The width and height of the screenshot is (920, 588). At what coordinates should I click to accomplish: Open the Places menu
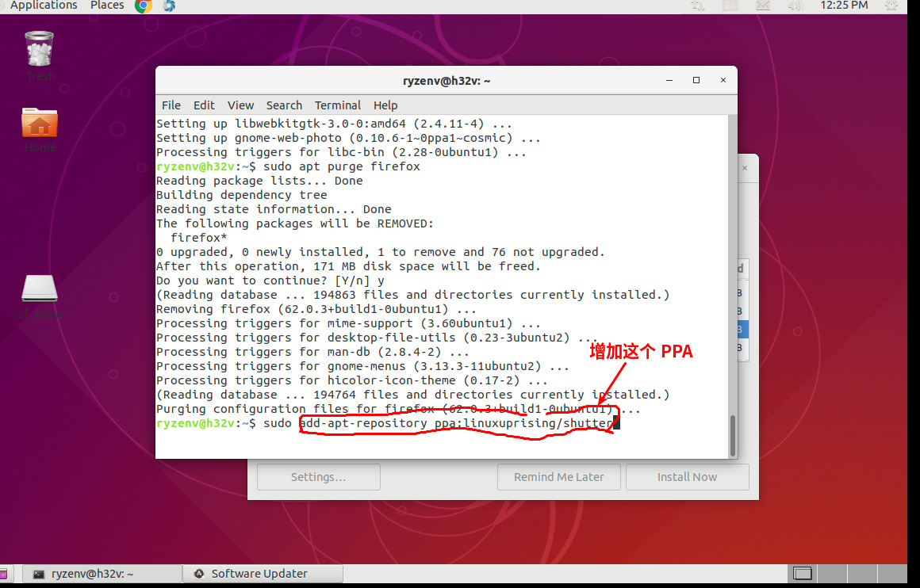(x=107, y=6)
